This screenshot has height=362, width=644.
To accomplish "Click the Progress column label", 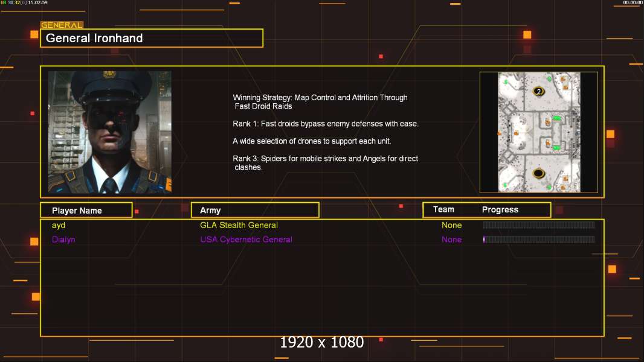I will [500, 209].
